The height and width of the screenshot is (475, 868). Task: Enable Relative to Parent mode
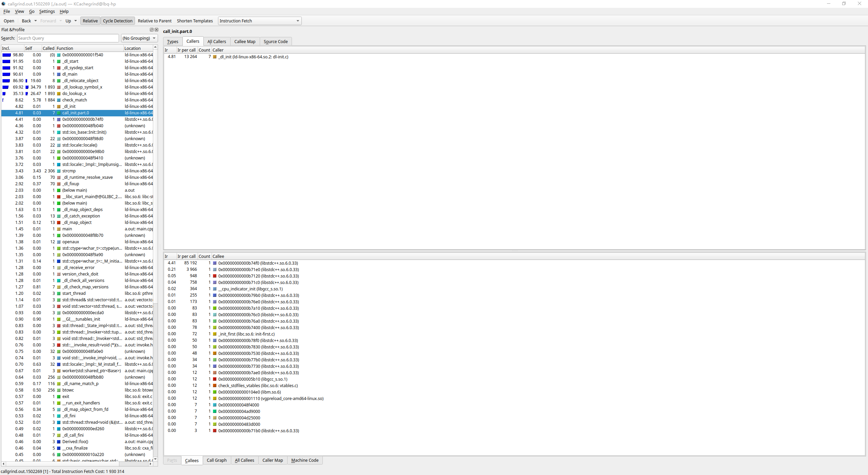155,21
